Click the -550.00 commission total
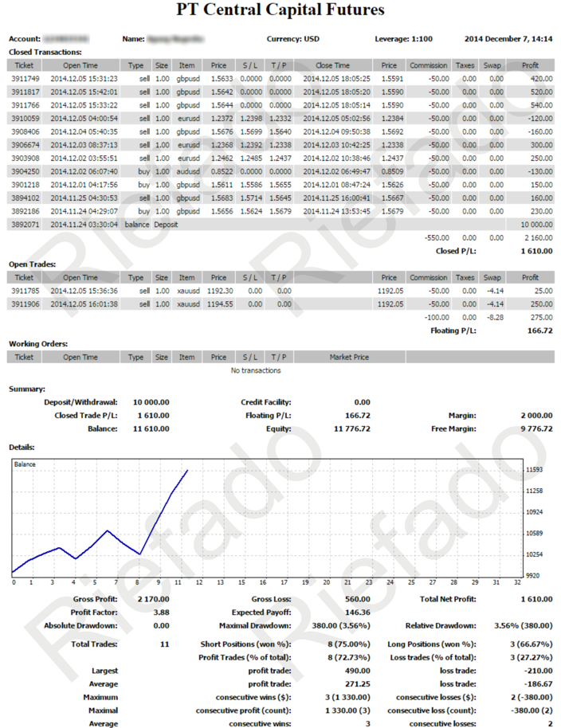 point(437,237)
